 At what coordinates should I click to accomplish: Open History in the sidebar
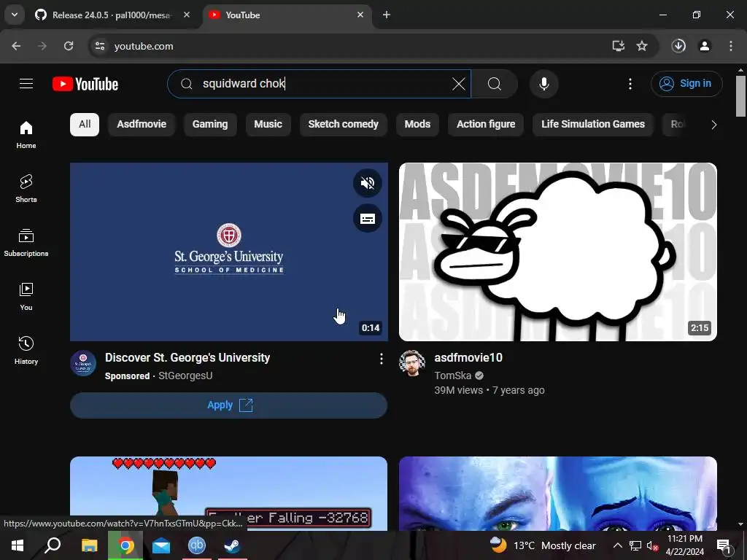(x=26, y=350)
